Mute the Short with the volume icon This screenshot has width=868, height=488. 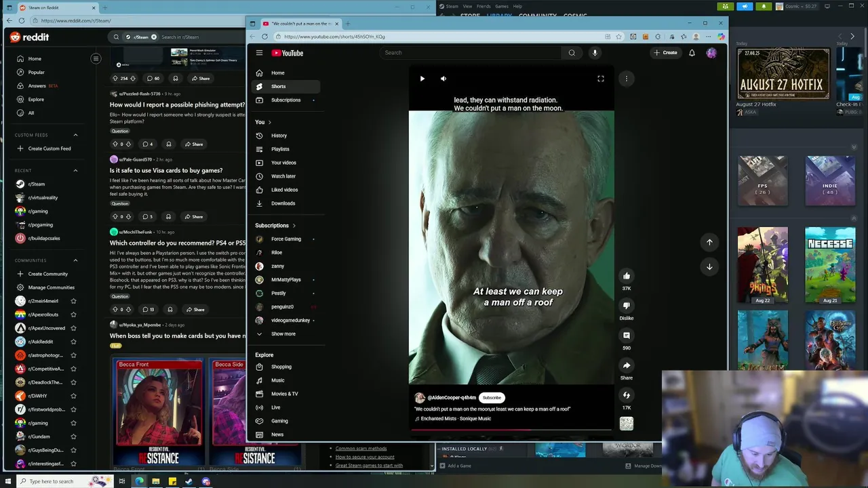coord(443,79)
